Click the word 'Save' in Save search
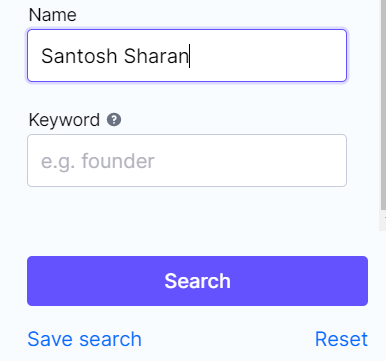 [50, 339]
